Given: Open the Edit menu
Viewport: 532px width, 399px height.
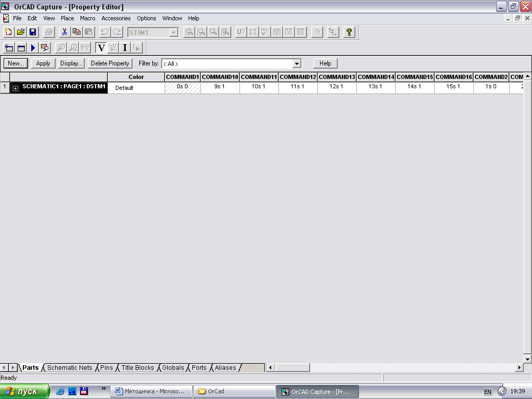Looking at the screenshot, I should coord(32,18).
